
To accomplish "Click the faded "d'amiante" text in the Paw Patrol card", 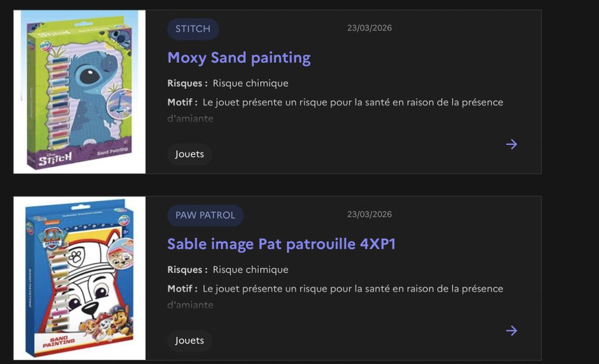I will (190, 305).
